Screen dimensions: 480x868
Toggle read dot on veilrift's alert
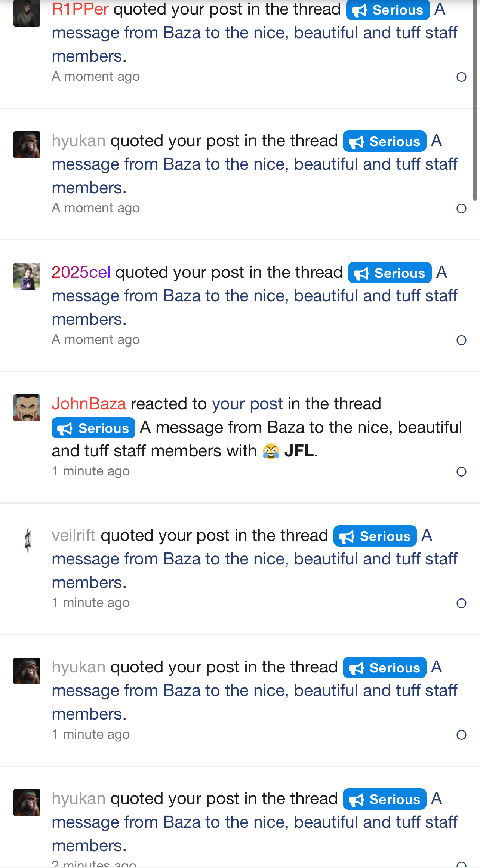(x=461, y=603)
